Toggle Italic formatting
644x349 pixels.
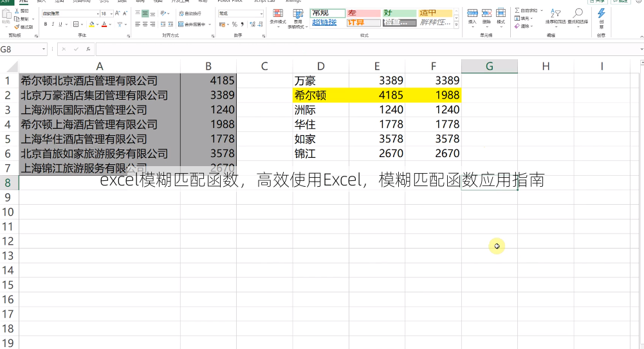click(53, 24)
